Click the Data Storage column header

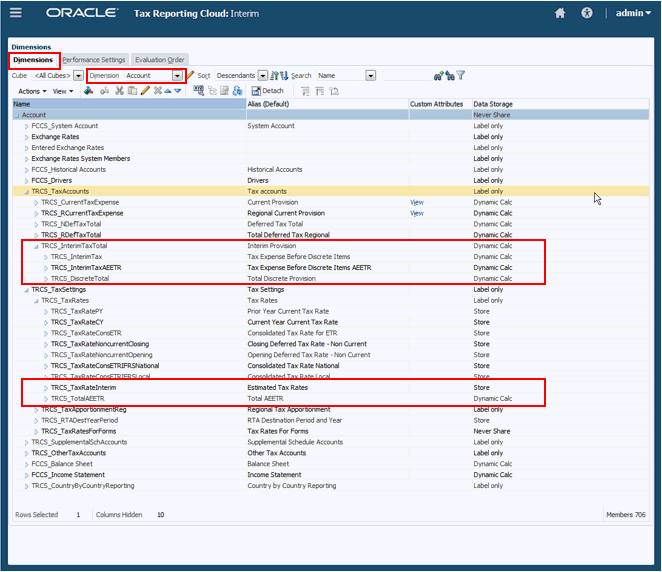(561, 104)
